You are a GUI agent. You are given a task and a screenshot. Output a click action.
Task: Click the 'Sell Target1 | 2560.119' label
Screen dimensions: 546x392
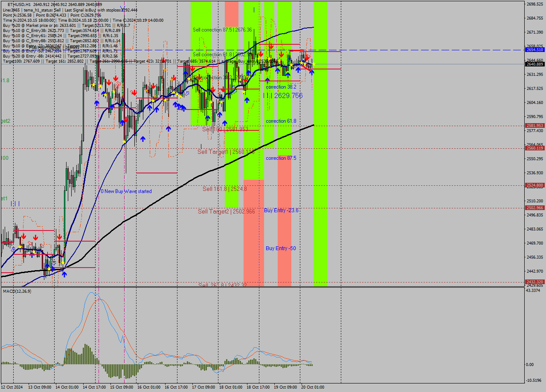tap(226, 152)
